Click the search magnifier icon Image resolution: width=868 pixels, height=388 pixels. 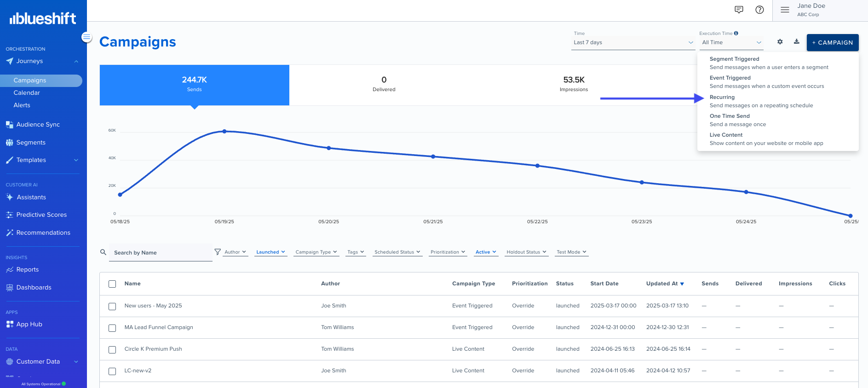[x=103, y=252]
